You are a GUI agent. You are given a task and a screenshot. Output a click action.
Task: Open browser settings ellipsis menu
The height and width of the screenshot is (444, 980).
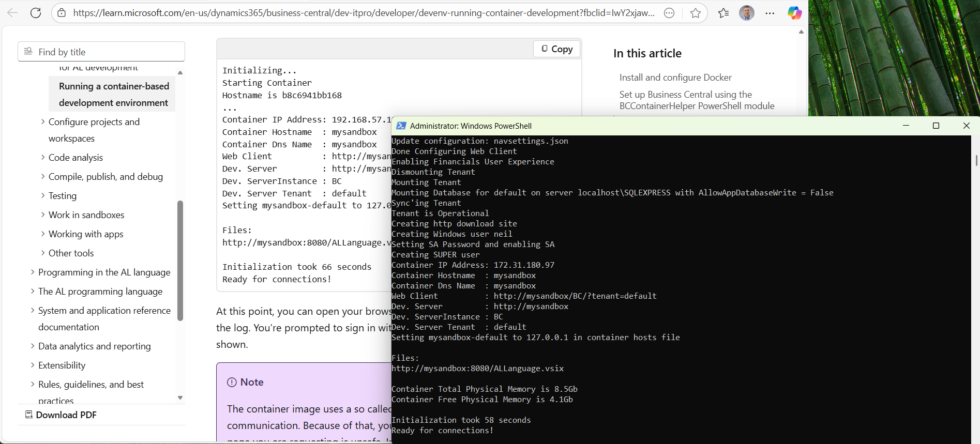770,13
